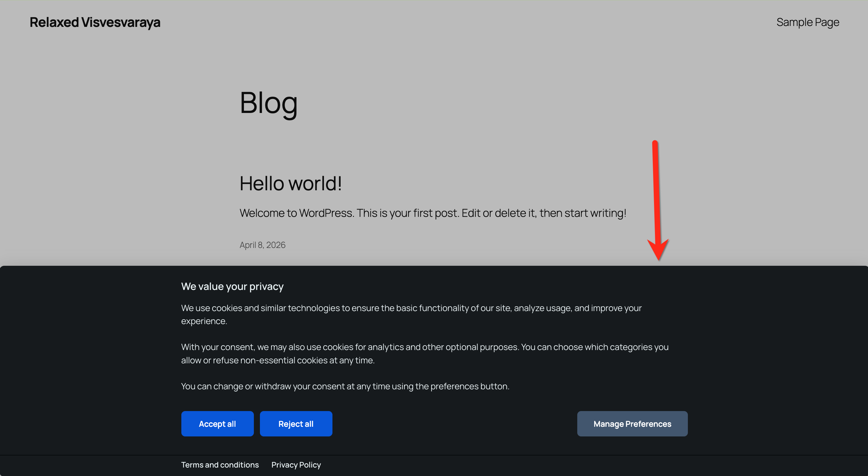Read the first post titled Hello world!
This screenshot has width=868, height=476.
tap(290, 183)
